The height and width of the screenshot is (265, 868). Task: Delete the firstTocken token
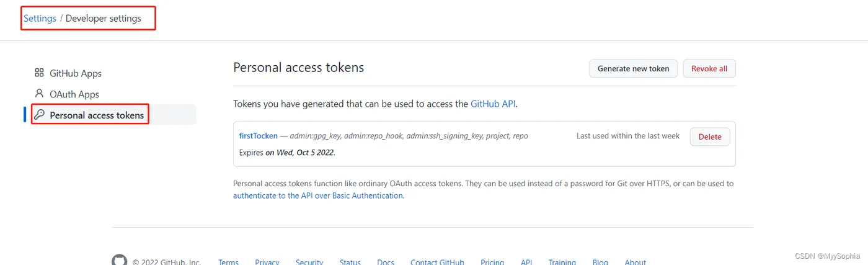[710, 137]
